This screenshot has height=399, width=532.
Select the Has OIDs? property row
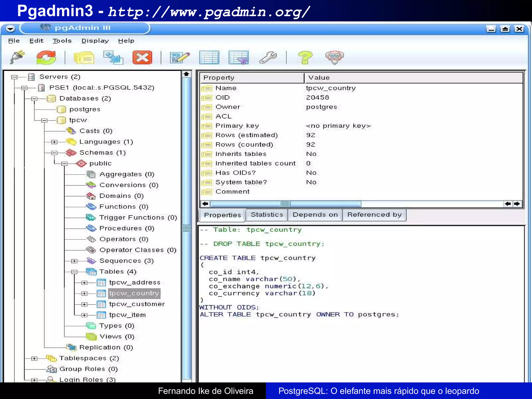point(361,173)
